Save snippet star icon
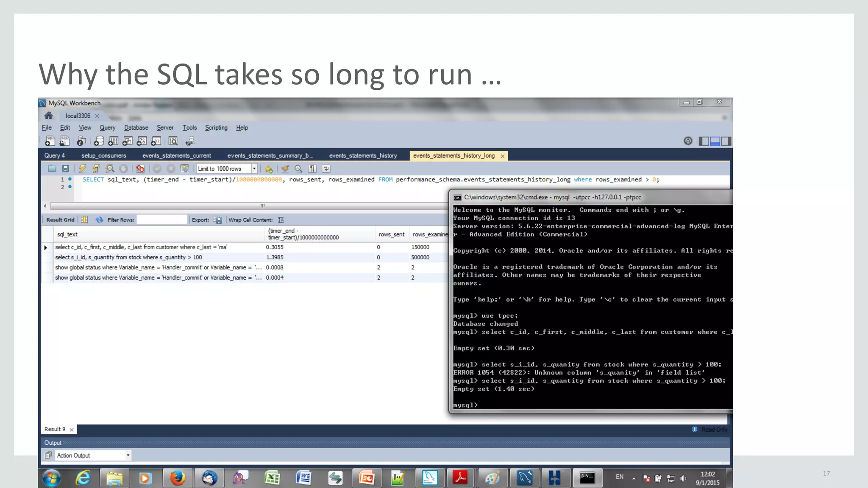 coord(269,169)
